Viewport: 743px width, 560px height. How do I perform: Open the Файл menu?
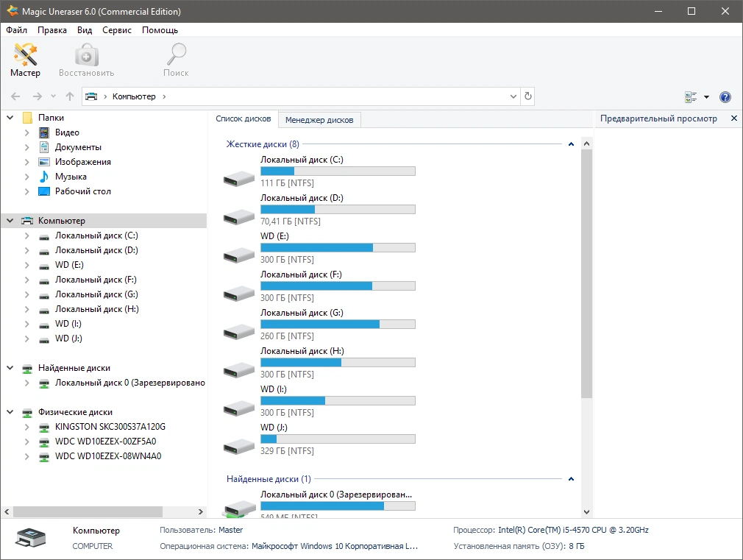17,30
